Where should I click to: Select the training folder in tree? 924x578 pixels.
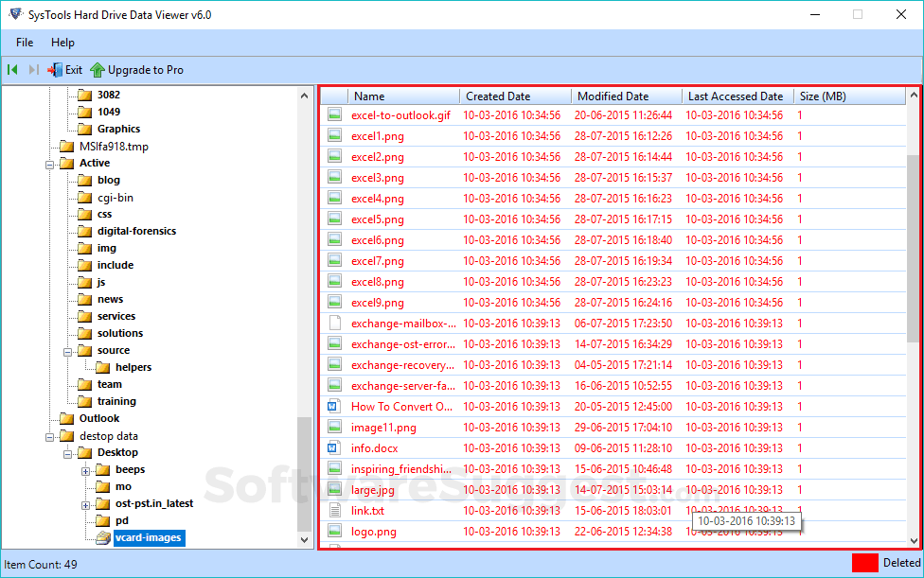click(x=116, y=401)
